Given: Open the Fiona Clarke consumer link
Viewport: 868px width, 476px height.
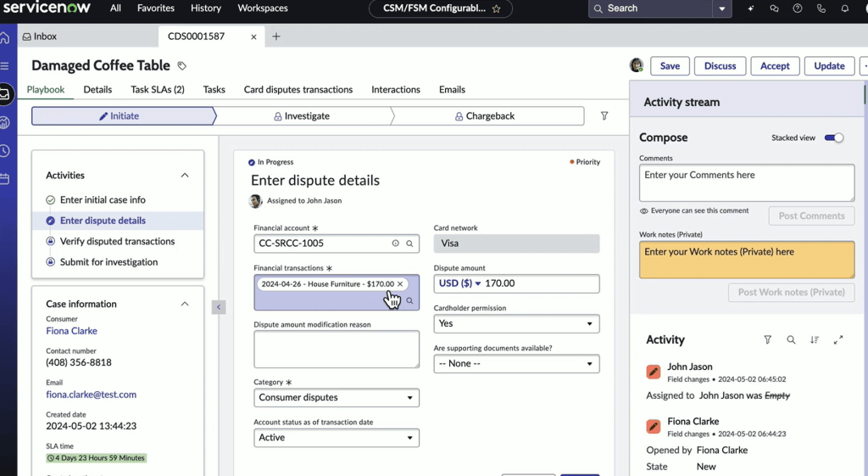Looking at the screenshot, I should click(x=71, y=331).
